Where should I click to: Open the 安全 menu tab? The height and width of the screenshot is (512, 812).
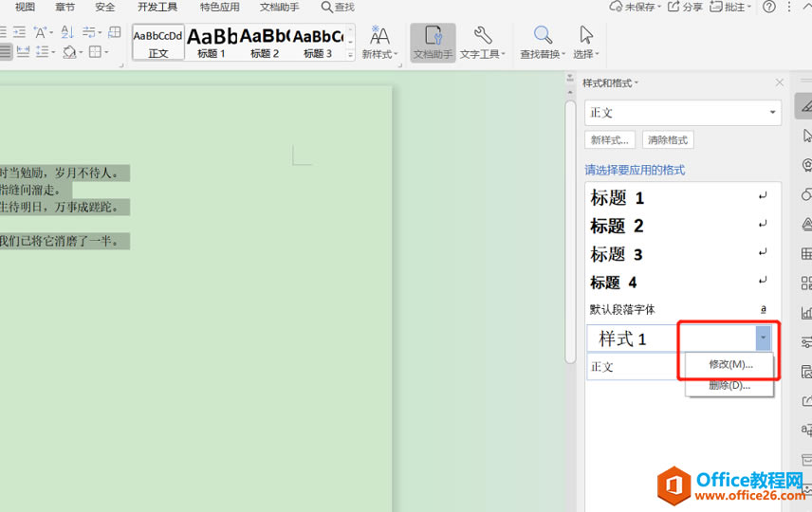tap(105, 7)
